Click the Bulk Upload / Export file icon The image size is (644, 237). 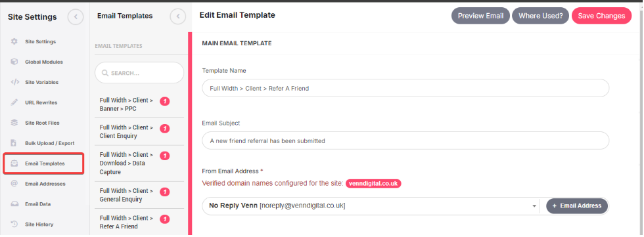click(14, 143)
